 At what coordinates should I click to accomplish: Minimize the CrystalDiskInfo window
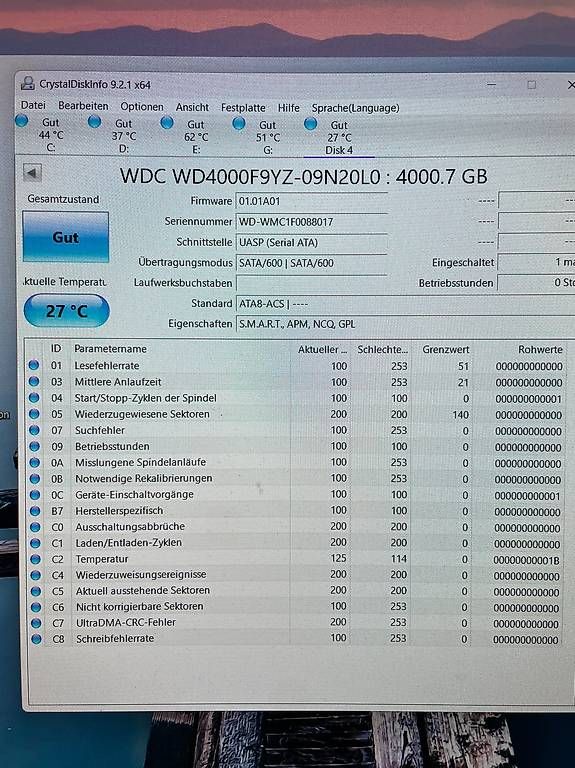(x=492, y=84)
